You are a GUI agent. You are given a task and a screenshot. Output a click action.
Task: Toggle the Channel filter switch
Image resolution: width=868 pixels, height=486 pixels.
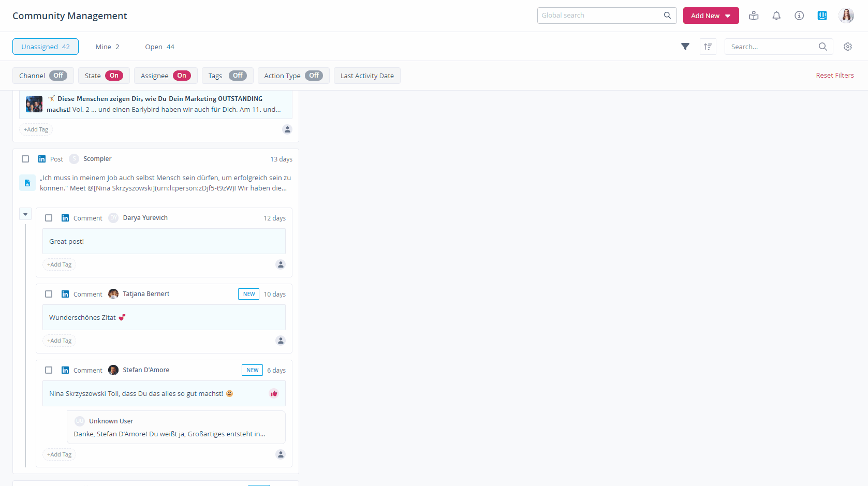point(58,76)
